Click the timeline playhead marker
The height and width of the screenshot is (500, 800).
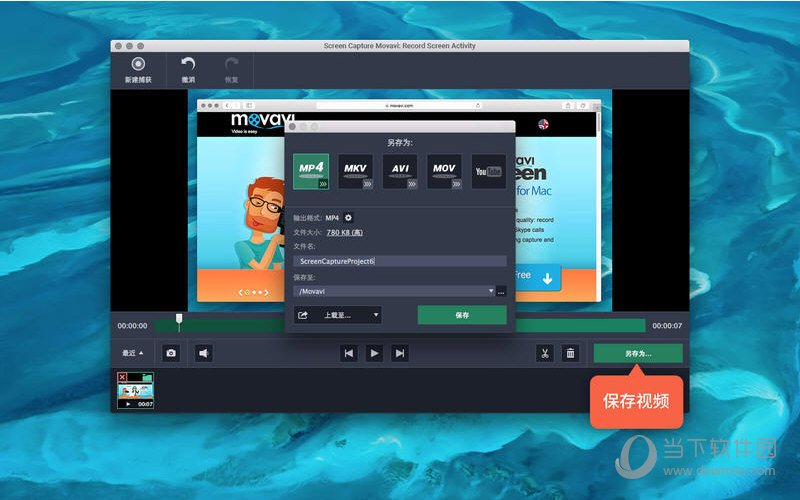[179, 319]
